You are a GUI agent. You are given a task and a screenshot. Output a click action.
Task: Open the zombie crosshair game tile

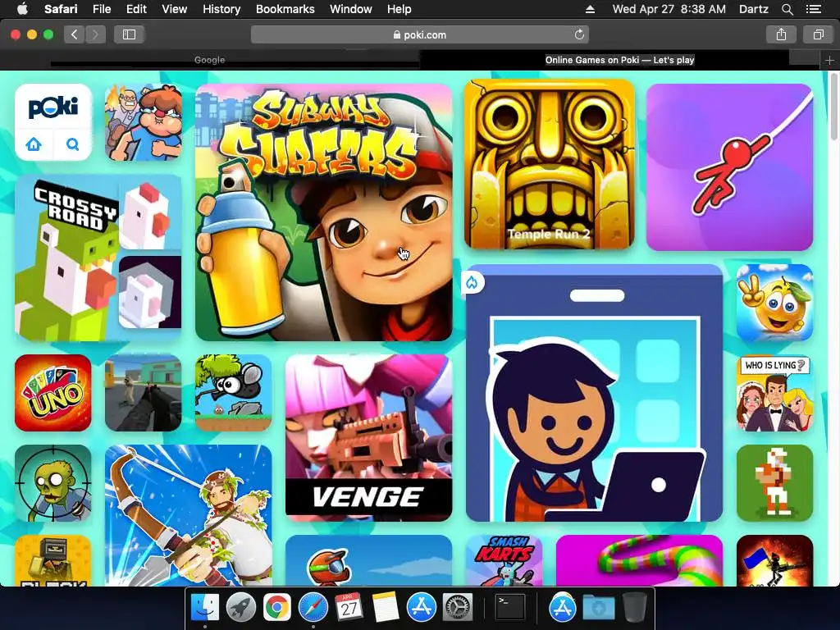click(x=53, y=482)
